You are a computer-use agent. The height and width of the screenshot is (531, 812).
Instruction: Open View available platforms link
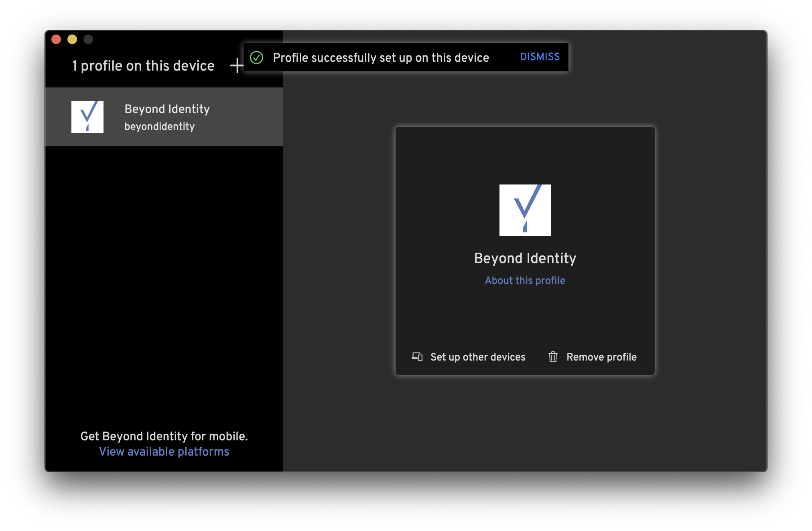(164, 452)
